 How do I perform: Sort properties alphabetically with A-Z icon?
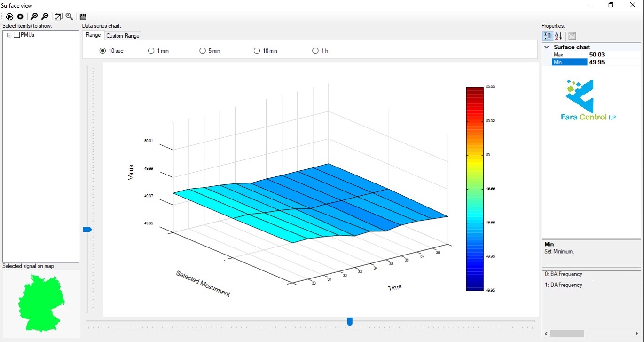coord(558,36)
